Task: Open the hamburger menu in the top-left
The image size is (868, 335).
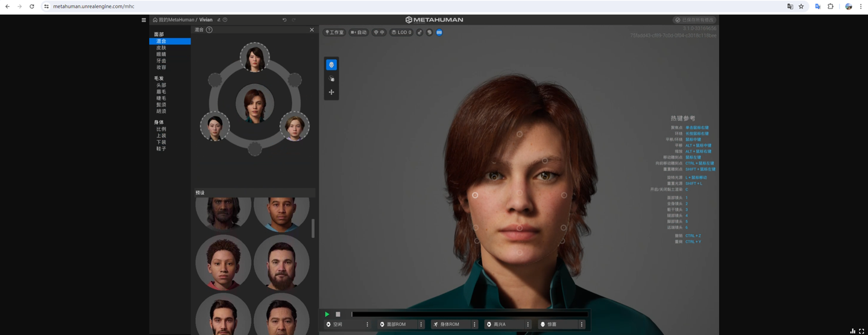Action: click(x=143, y=20)
